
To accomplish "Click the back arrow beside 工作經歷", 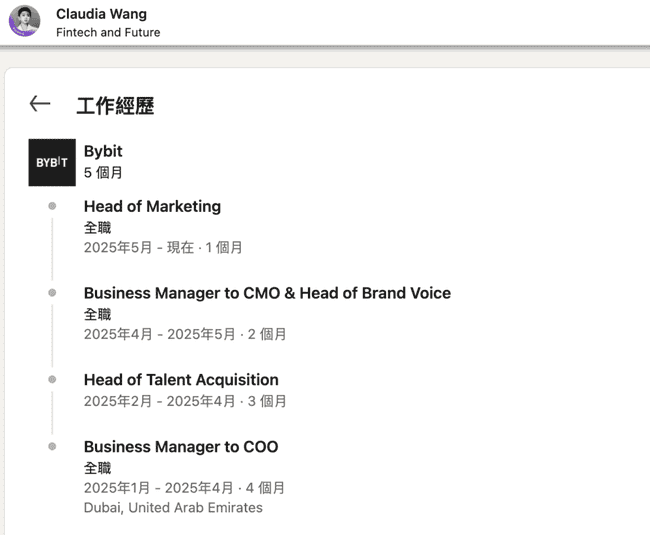I will click(40, 104).
